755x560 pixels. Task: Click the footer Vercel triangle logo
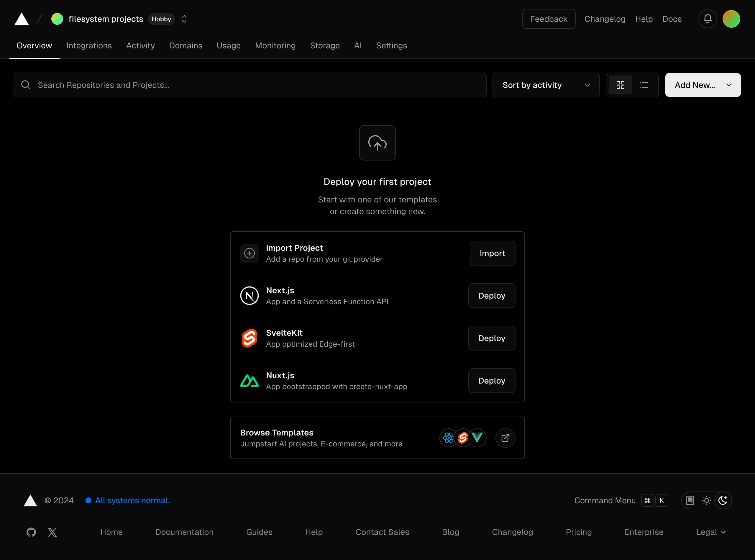pyautogui.click(x=30, y=501)
